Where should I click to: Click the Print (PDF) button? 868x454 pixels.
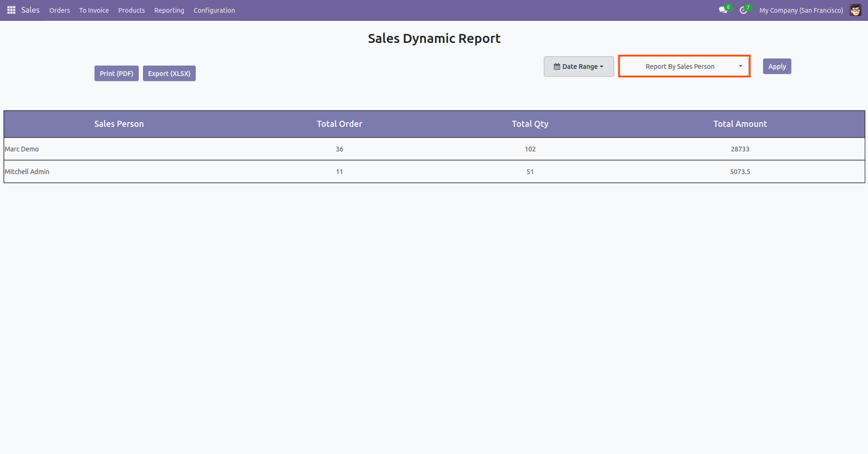117,74
